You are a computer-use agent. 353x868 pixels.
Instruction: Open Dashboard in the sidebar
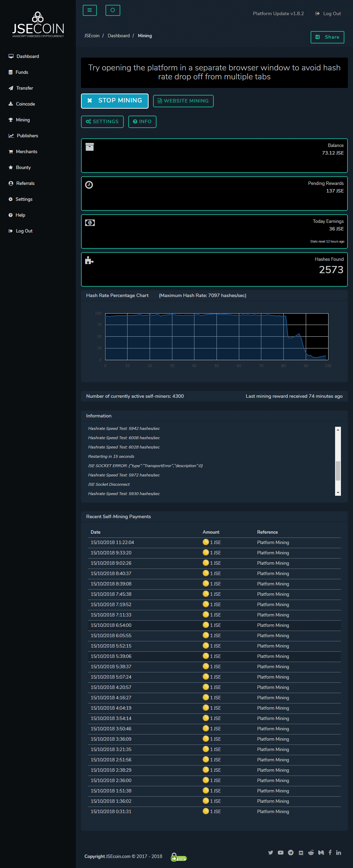(28, 56)
